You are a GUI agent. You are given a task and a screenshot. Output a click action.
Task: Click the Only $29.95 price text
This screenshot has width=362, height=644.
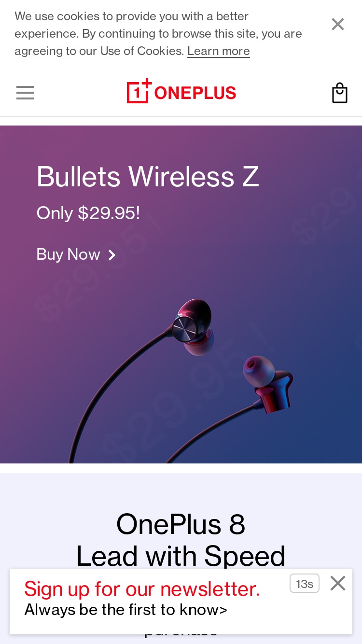pos(88,213)
